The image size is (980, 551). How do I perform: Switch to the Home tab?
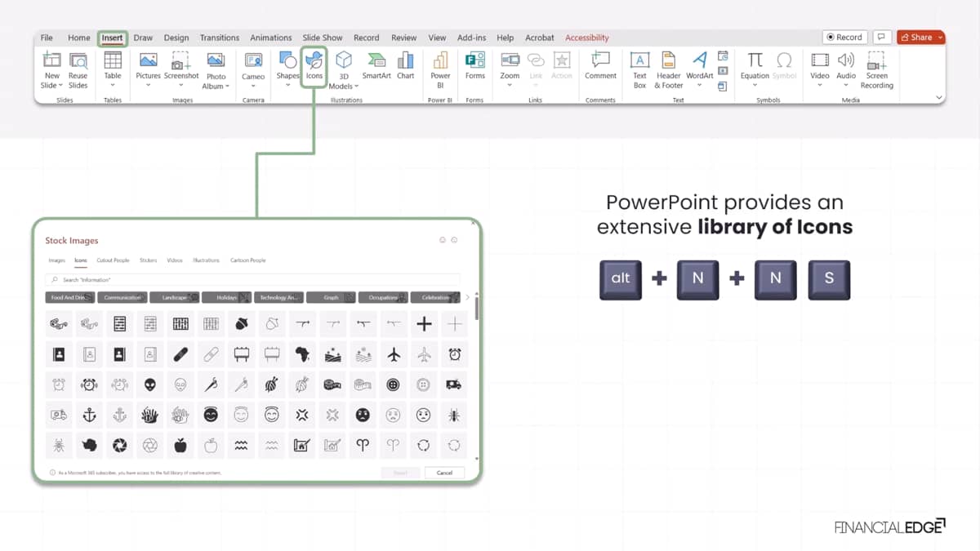[79, 38]
